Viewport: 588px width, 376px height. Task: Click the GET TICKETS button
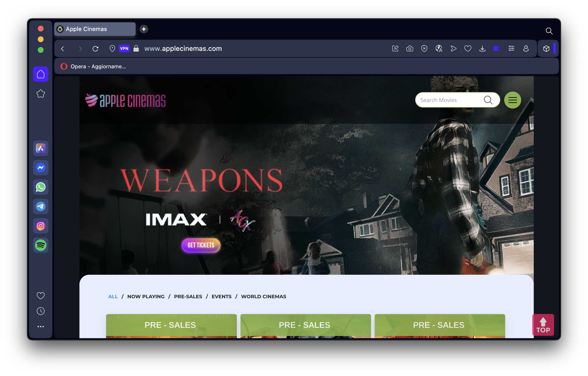pyautogui.click(x=201, y=245)
